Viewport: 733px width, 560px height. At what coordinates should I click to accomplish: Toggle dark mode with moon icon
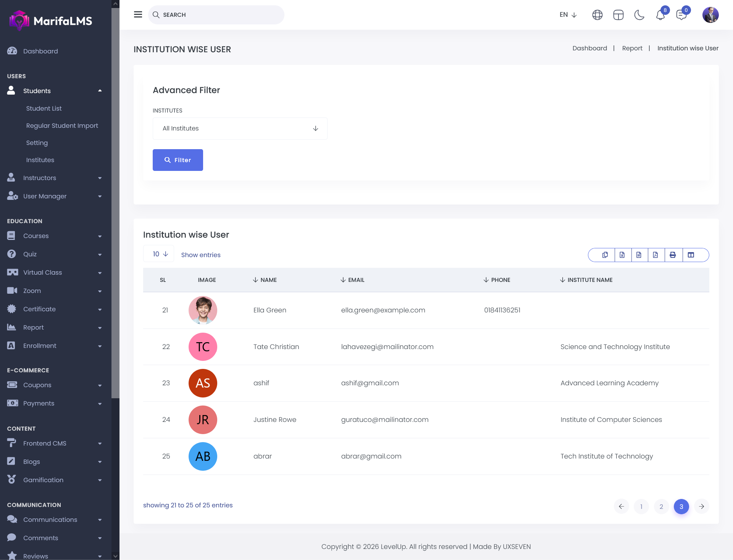click(x=639, y=15)
